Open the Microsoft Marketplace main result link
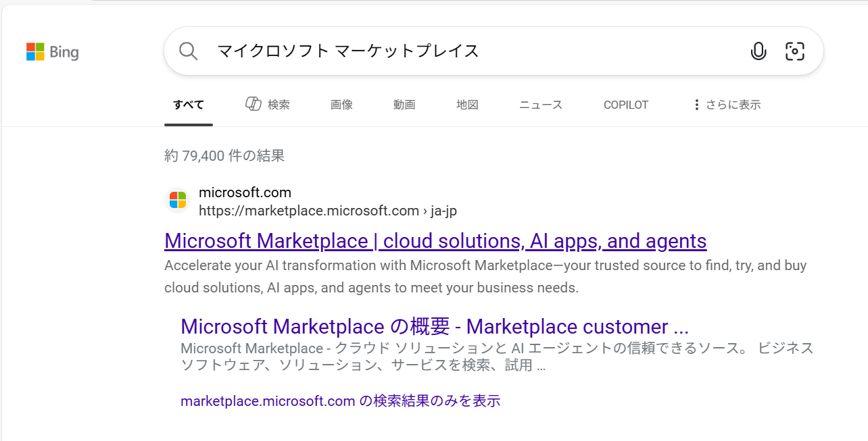The image size is (868, 441). coord(435,241)
